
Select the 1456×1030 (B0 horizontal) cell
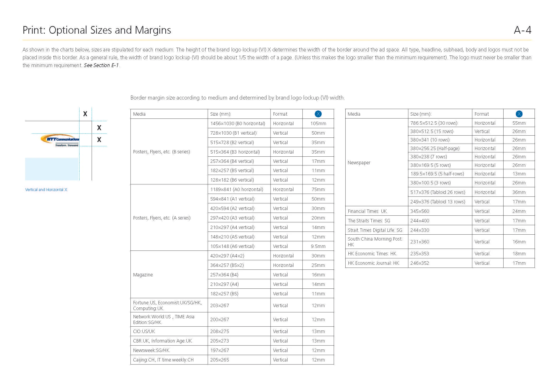coord(238,123)
